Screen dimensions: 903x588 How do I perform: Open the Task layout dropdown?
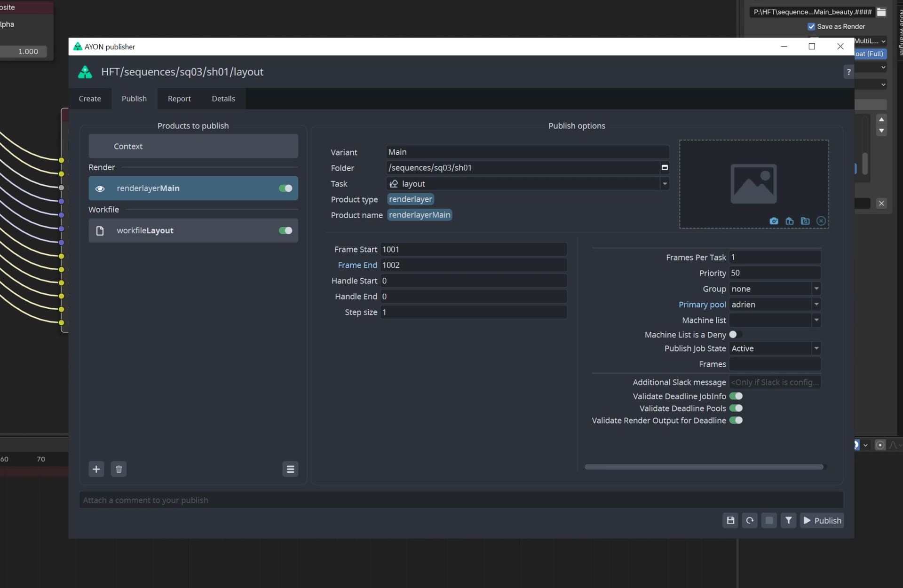click(528, 184)
